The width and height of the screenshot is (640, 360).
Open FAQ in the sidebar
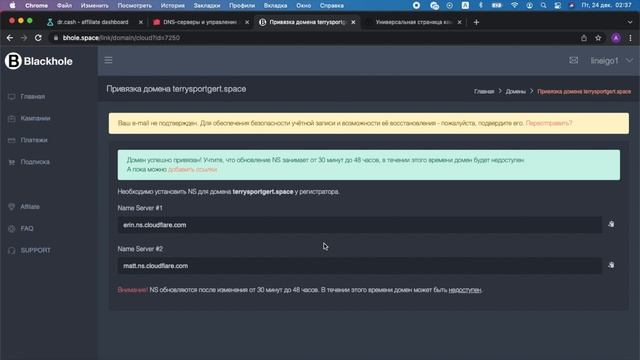27,229
